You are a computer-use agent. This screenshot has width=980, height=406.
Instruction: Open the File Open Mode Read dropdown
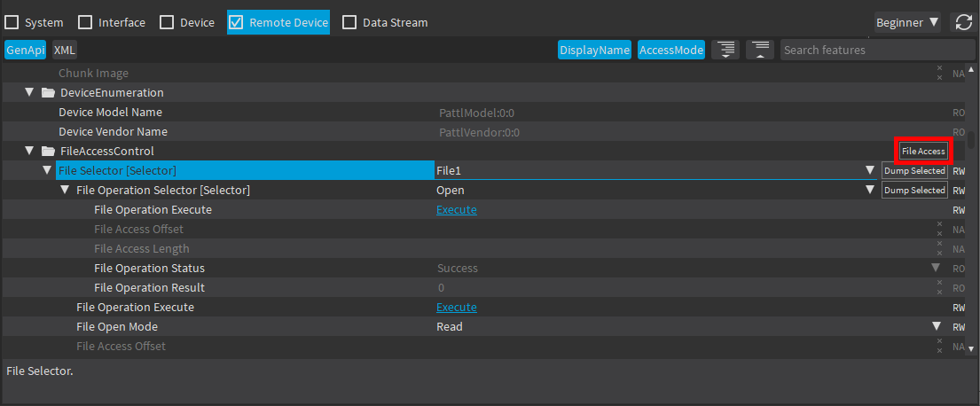[x=936, y=327]
